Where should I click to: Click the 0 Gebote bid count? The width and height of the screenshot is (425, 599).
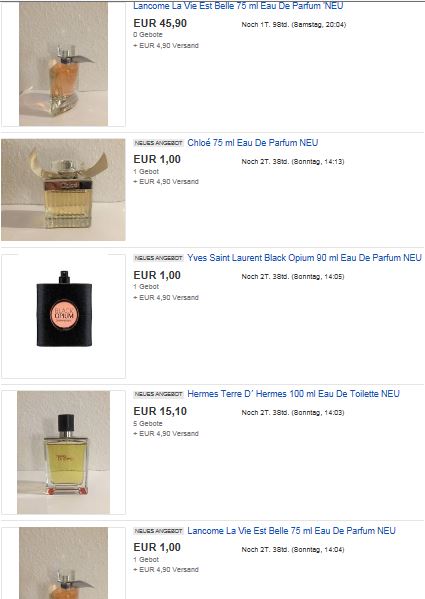tap(148, 35)
